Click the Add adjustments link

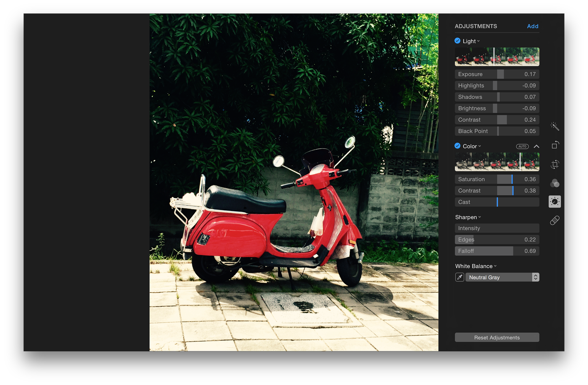533,26
